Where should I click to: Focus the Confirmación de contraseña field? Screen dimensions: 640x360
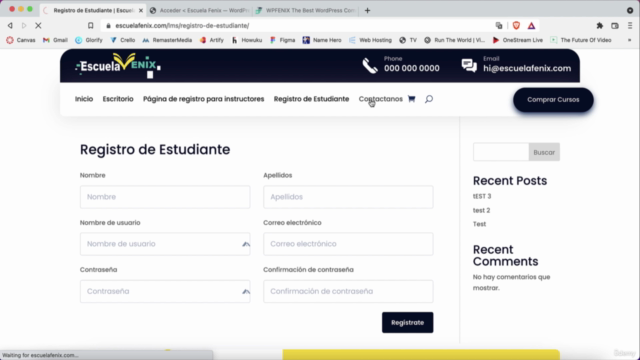pos(348,291)
